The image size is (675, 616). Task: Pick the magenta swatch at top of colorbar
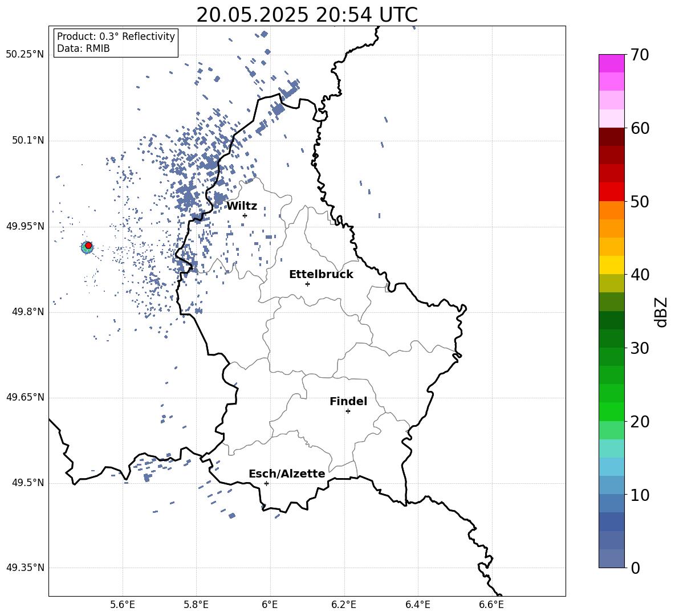click(x=612, y=64)
